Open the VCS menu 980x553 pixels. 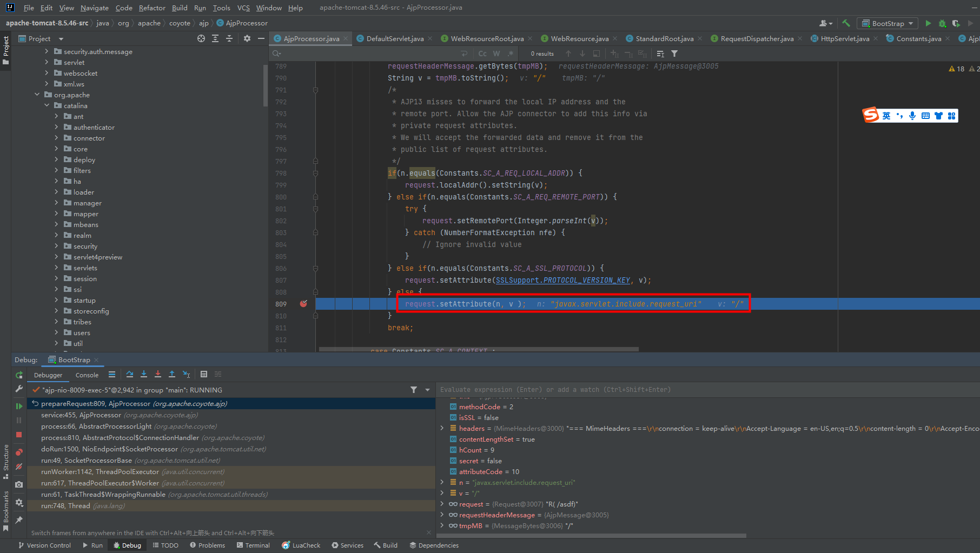click(243, 8)
